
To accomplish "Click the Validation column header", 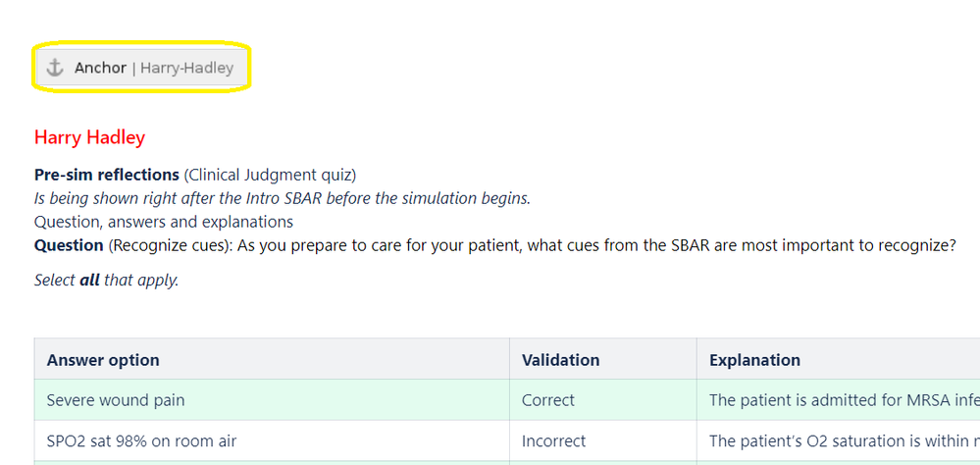I will tap(560, 360).
